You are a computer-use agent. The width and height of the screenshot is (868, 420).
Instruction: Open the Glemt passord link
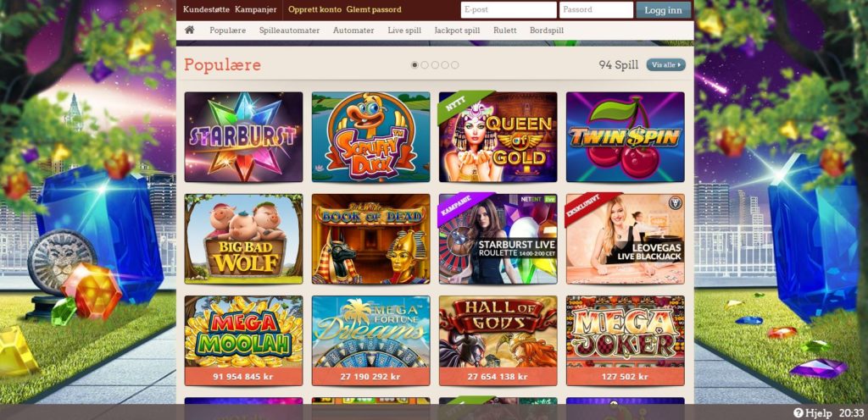pyautogui.click(x=374, y=9)
